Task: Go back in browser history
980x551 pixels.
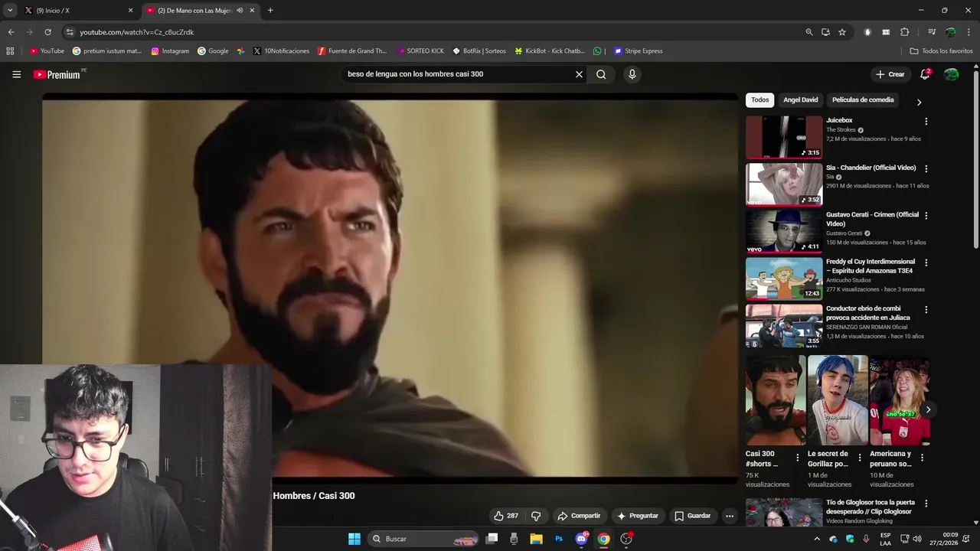Action: coord(11,32)
